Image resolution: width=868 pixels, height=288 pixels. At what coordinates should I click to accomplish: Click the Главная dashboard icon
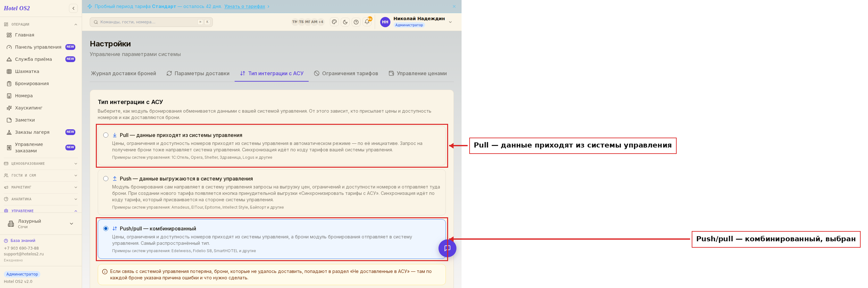(x=9, y=35)
